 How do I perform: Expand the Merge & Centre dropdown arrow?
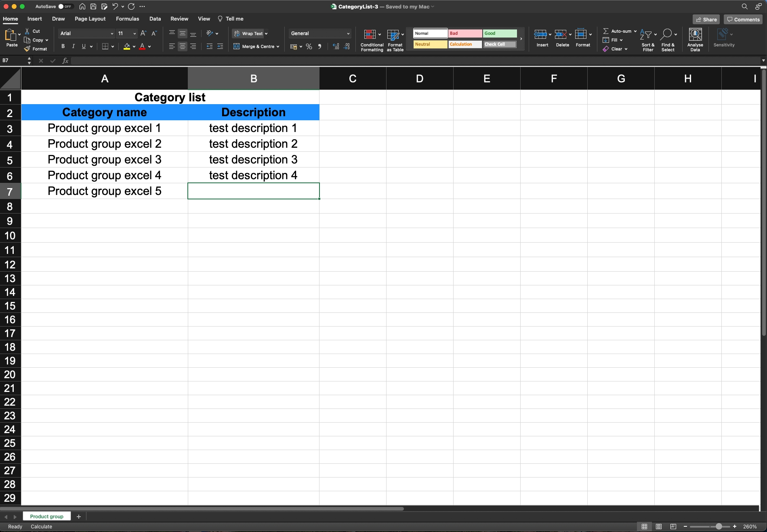(x=278, y=47)
